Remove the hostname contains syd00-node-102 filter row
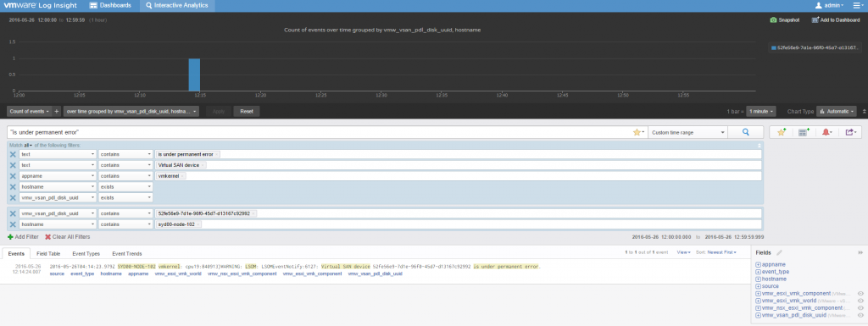This screenshot has width=868, height=326. tap(13, 224)
